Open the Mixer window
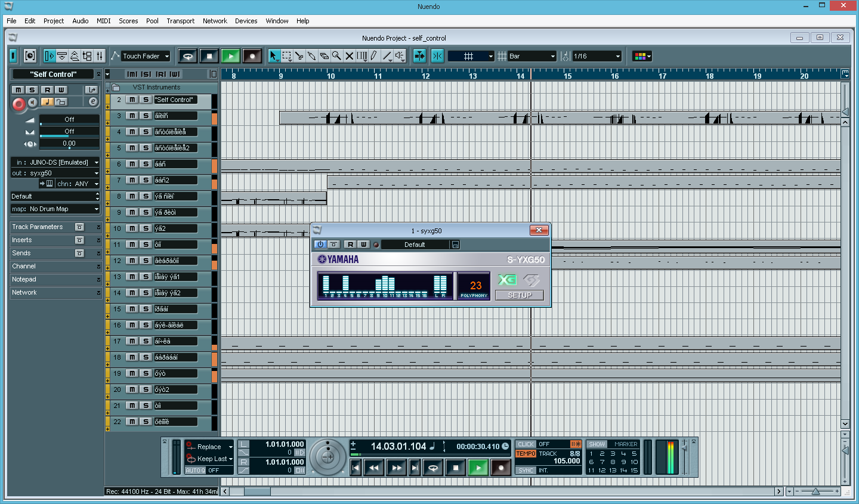859x504 pixels. pyautogui.click(x=100, y=56)
